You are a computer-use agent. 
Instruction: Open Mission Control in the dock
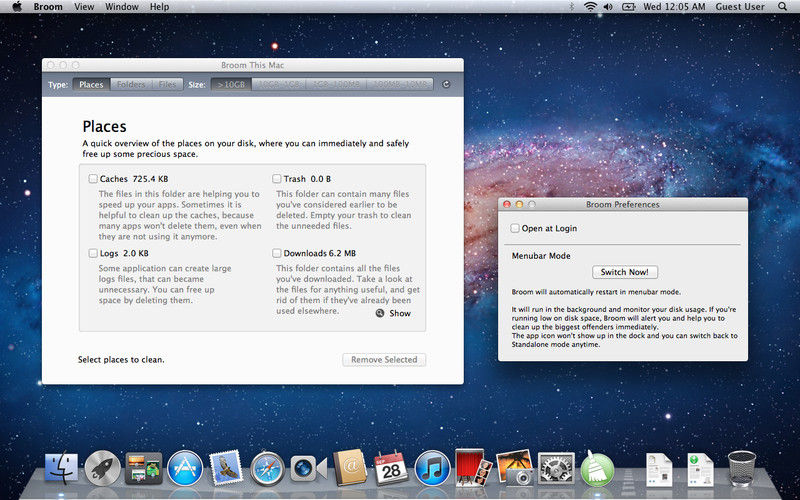[144, 468]
